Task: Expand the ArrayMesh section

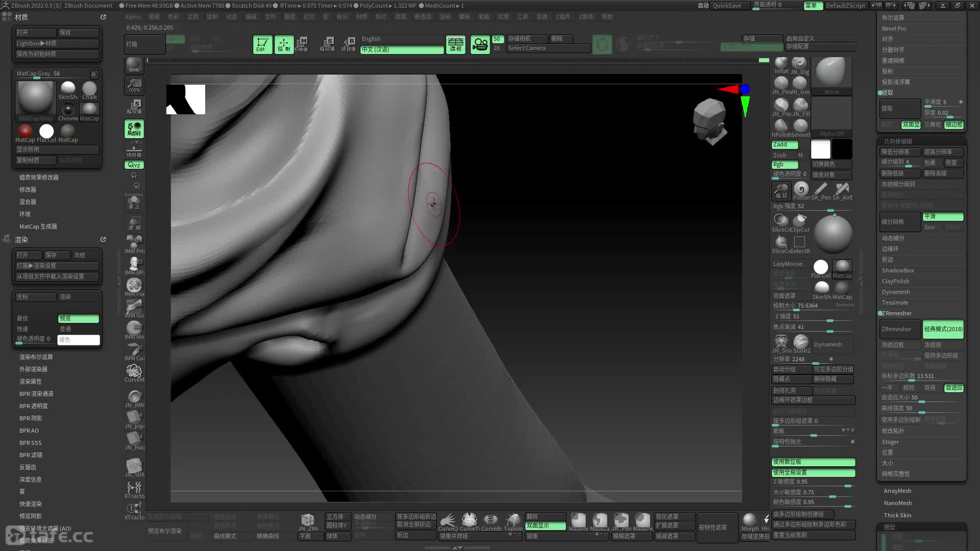Action: coord(897,491)
